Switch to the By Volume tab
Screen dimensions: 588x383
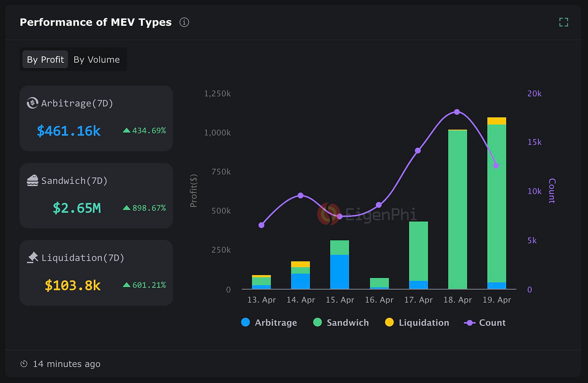pos(97,60)
